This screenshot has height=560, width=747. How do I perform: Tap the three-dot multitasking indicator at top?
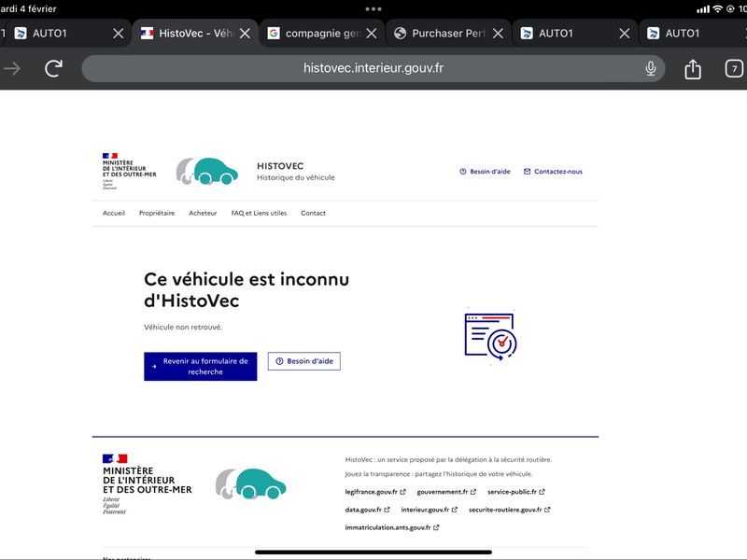click(373, 8)
